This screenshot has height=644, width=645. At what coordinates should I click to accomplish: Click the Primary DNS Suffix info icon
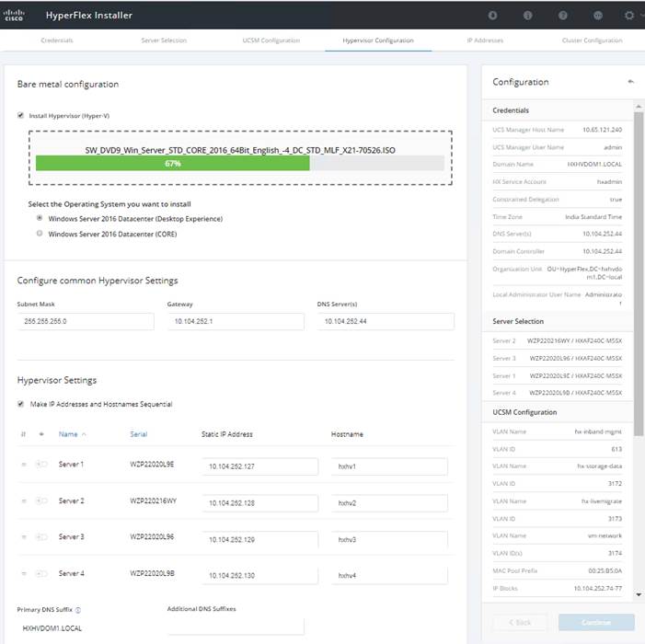pyautogui.click(x=78, y=609)
